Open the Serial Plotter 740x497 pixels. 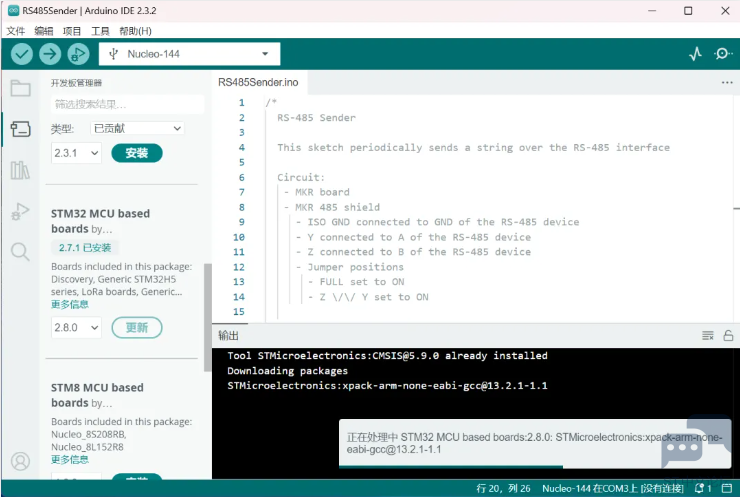tap(695, 54)
